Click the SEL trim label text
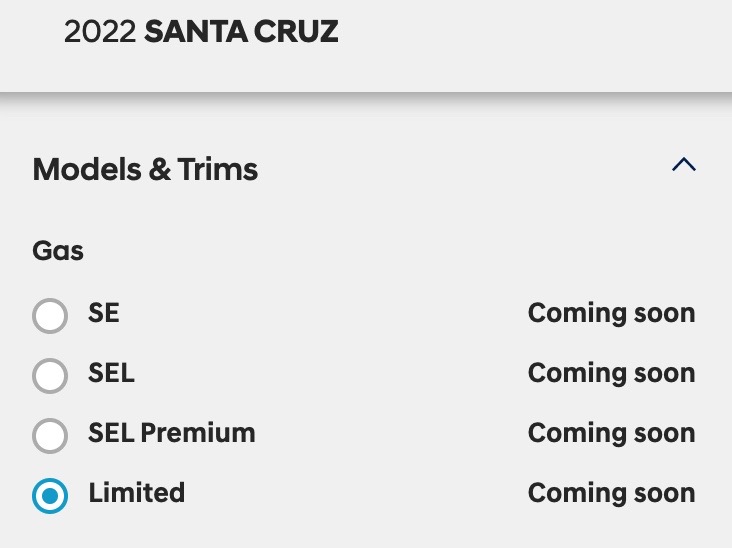 [111, 374]
